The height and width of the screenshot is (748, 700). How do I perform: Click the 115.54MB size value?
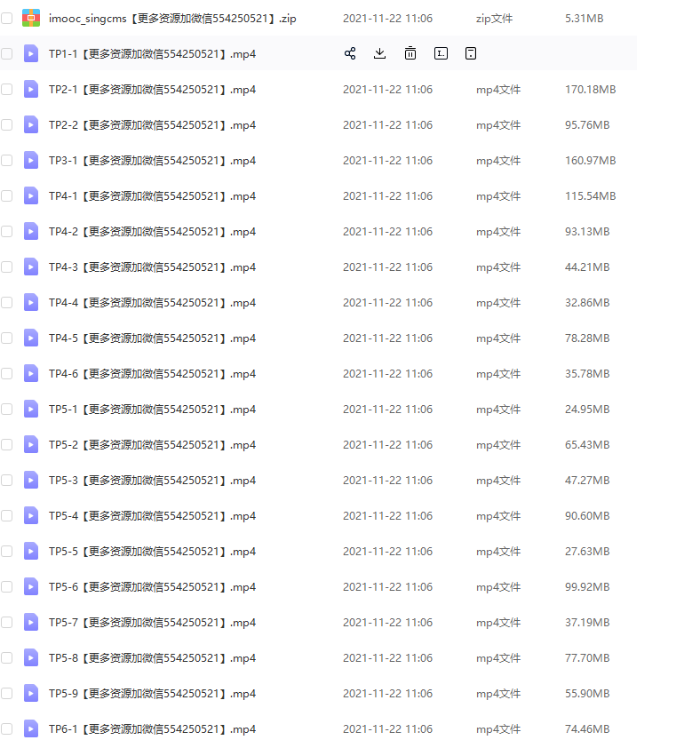[x=590, y=195]
